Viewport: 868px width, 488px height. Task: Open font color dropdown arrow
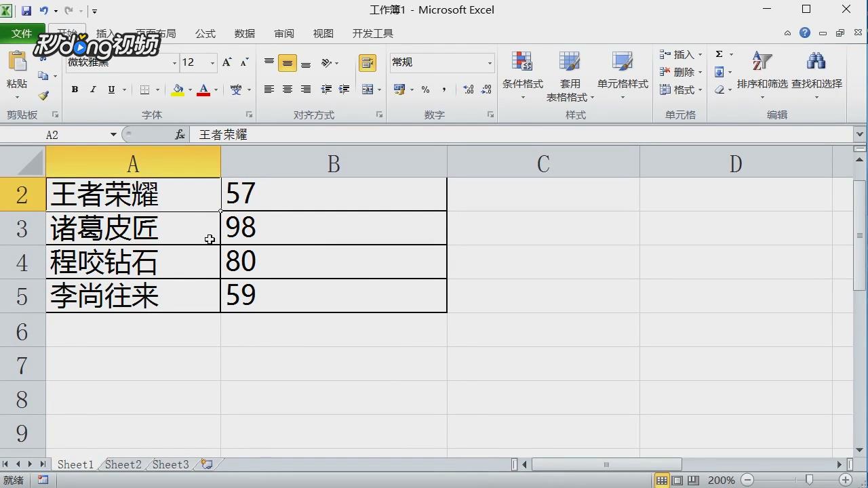pyautogui.click(x=216, y=89)
